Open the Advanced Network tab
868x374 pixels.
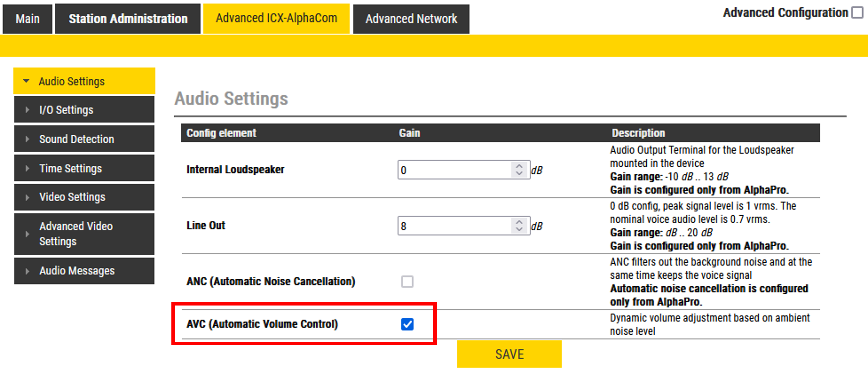click(411, 19)
